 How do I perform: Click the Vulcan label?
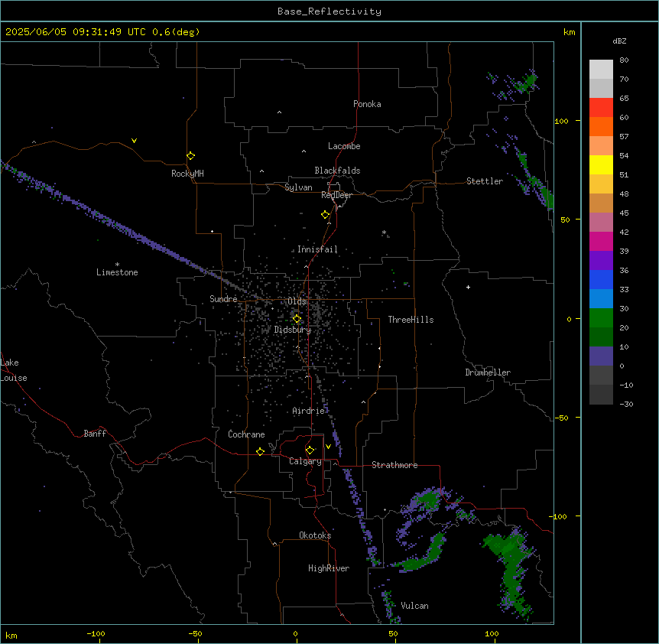point(414,606)
